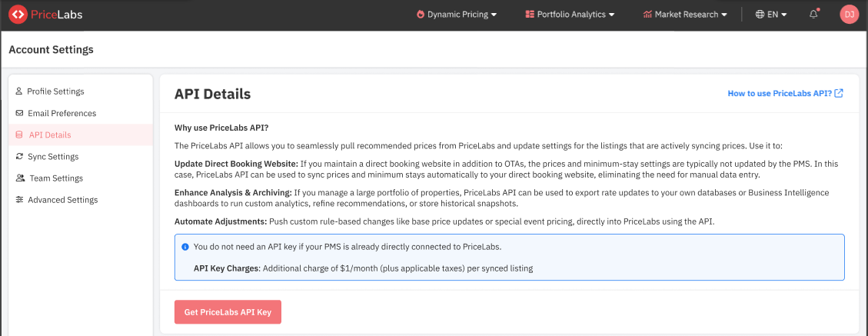868x336 pixels.
Task: Click the people icon beside Team Settings
Action: tap(19, 178)
